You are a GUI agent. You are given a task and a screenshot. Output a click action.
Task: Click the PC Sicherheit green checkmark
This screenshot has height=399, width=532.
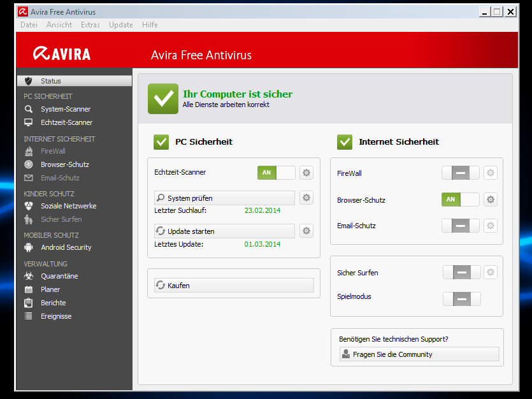coord(161,142)
